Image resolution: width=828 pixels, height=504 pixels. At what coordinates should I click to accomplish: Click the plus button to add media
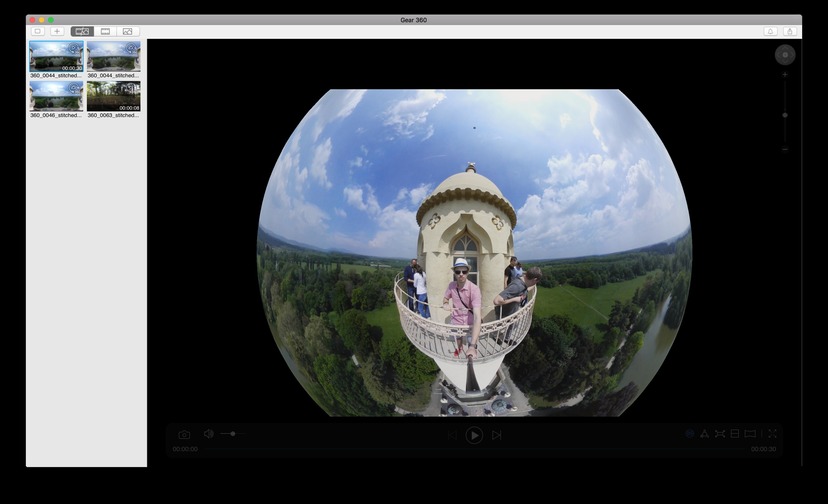[x=57, y=32]
